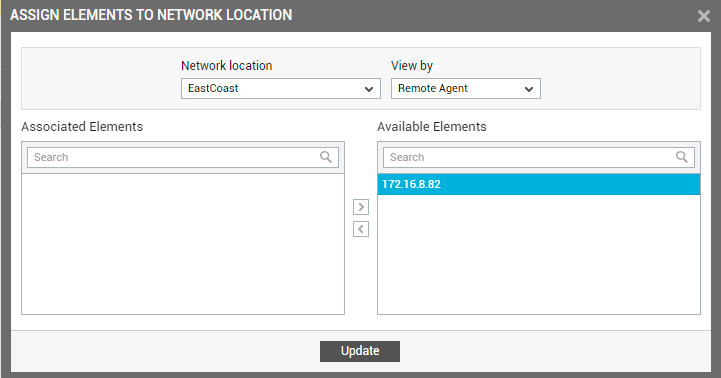The width and height of the screenshot is (721, 378).
Task: Click inside the empty Associated Elements list
Action: [x=183, y=244]
